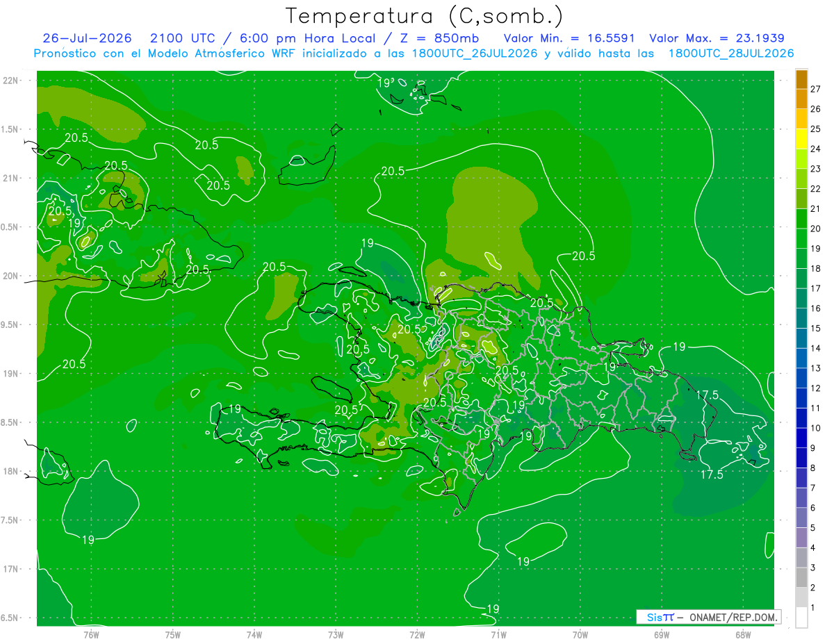This screenshot has width=834, height=644.
Task: Click the "22N" latitude label
Action: (10, 81)
